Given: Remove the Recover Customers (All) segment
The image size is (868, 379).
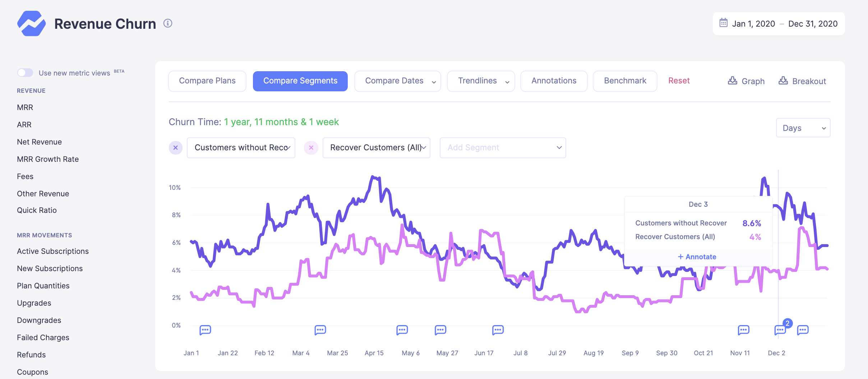Looking at the screenshot, I should pyautogui.click(x=311, y=148).
